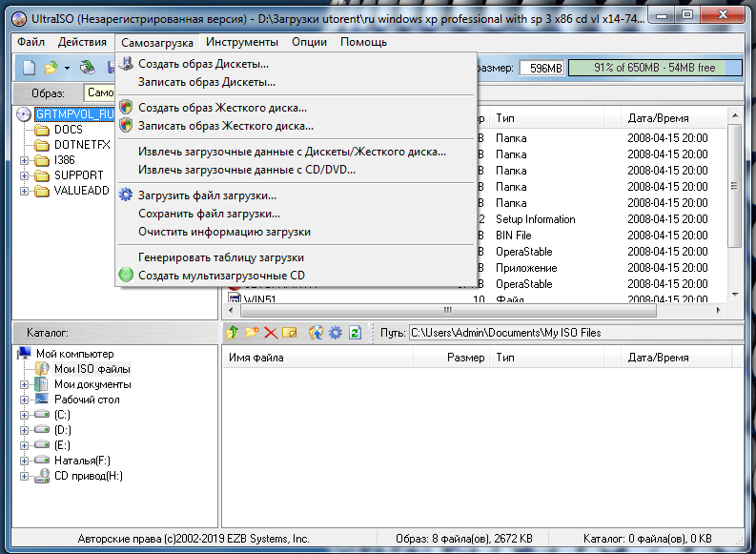Image resolution: width=756 pixels, height=554 pixels.
Task: Open the Помощь menu
Action: tap(363, 42)
